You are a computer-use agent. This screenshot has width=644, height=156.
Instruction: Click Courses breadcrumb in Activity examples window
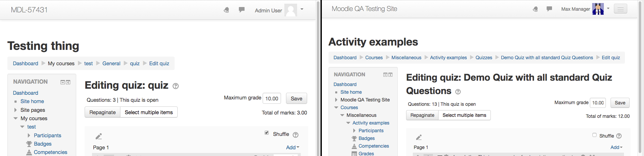pos(374,58)
